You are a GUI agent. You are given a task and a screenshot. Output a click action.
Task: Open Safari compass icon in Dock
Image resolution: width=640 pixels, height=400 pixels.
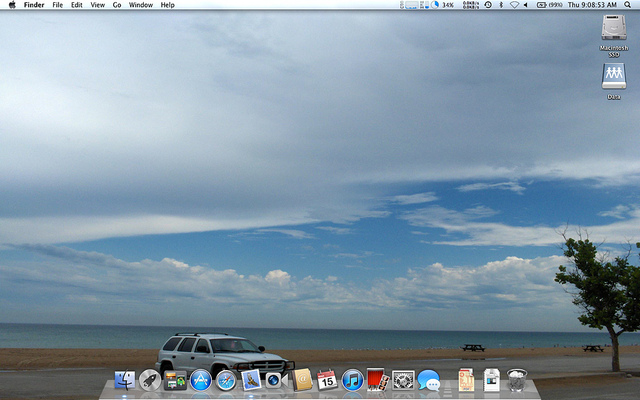226,380
